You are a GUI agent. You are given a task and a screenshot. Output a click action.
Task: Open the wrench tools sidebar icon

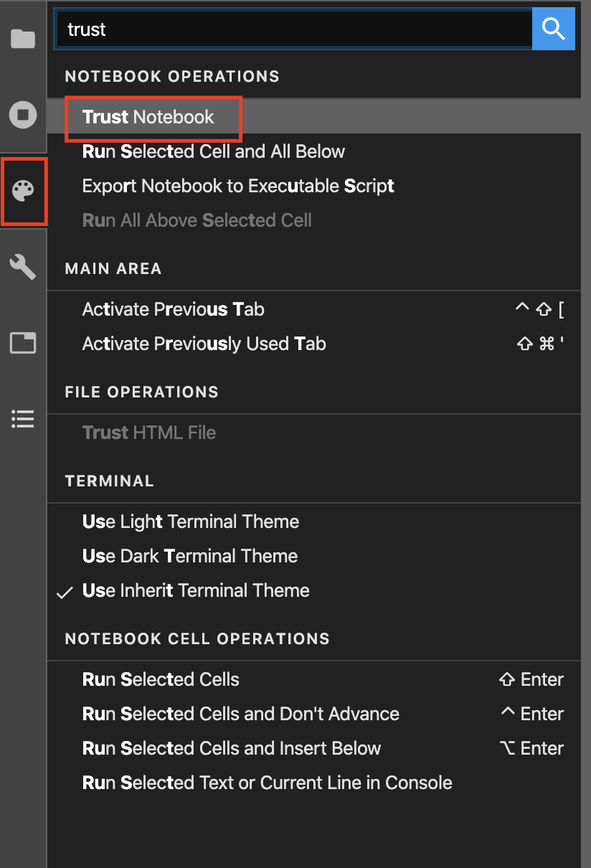tap(23, 268)
